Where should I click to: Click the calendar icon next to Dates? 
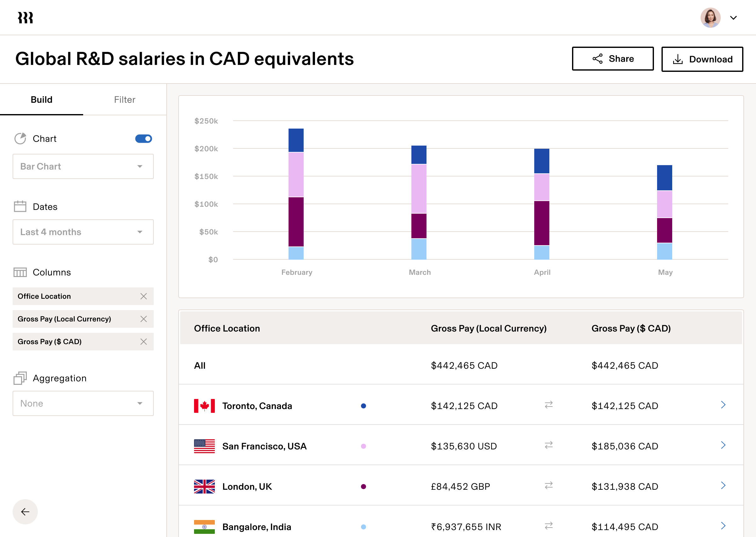tap(20, 206)
